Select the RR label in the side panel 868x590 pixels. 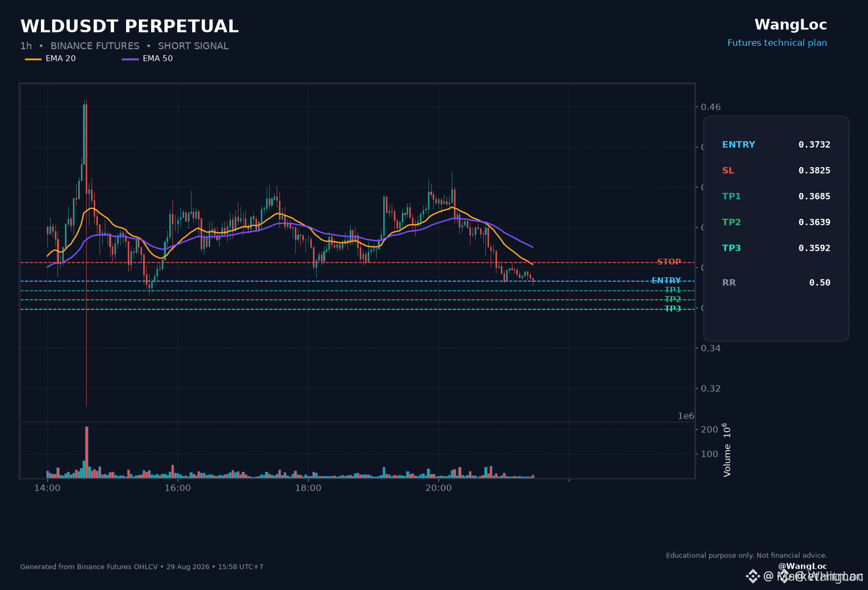(729, 282)
